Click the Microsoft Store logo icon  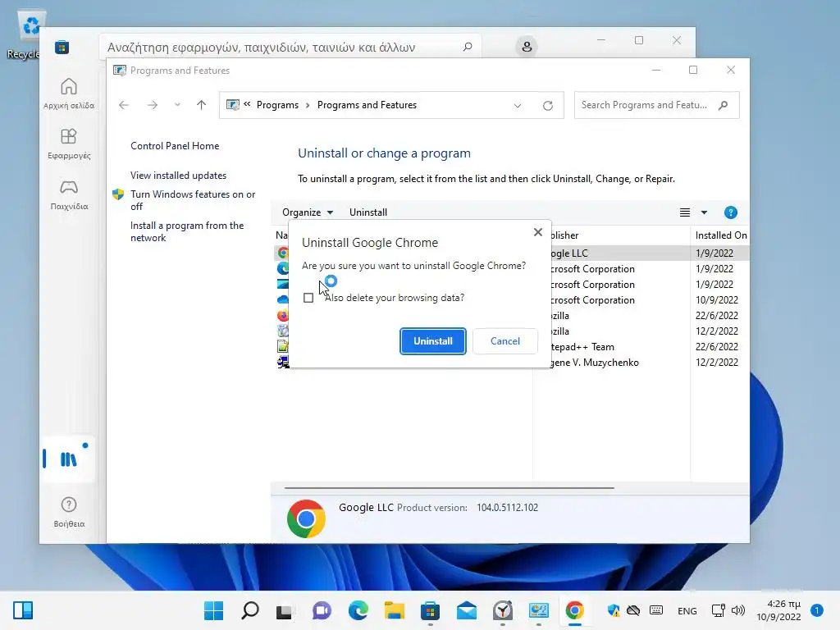[x=62, y=47]
